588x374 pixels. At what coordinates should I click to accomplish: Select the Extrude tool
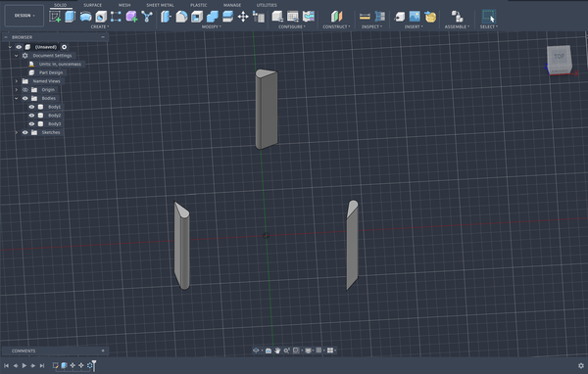pos(71,17)
